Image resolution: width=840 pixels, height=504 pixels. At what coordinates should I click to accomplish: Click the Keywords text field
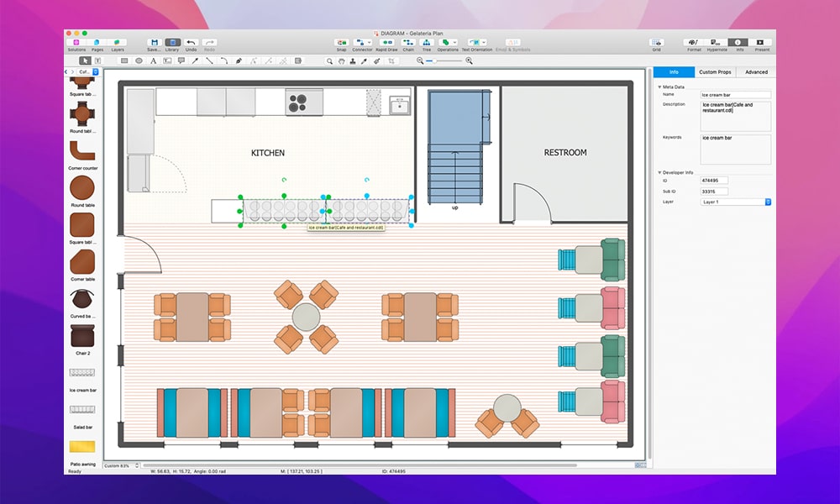pos(735,149)
